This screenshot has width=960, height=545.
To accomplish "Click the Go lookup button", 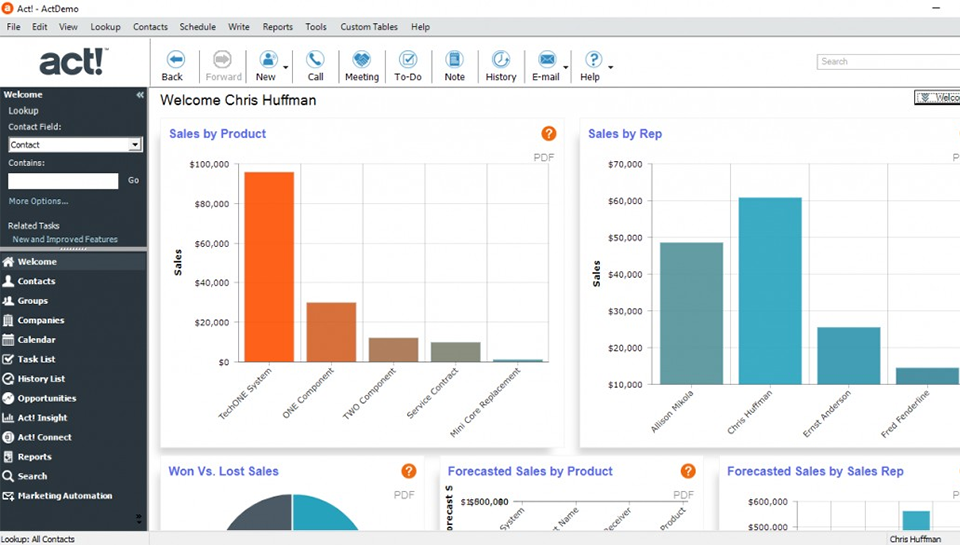I will (133, 181).
